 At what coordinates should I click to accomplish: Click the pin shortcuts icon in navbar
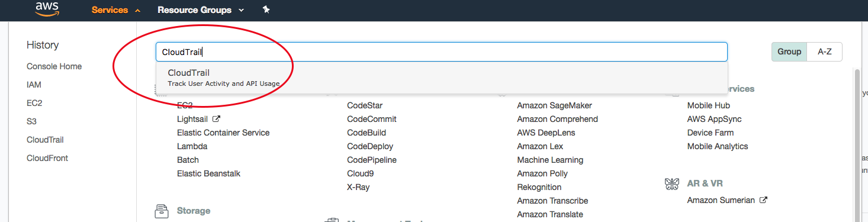pyautogui.click(x=266, y=10)
